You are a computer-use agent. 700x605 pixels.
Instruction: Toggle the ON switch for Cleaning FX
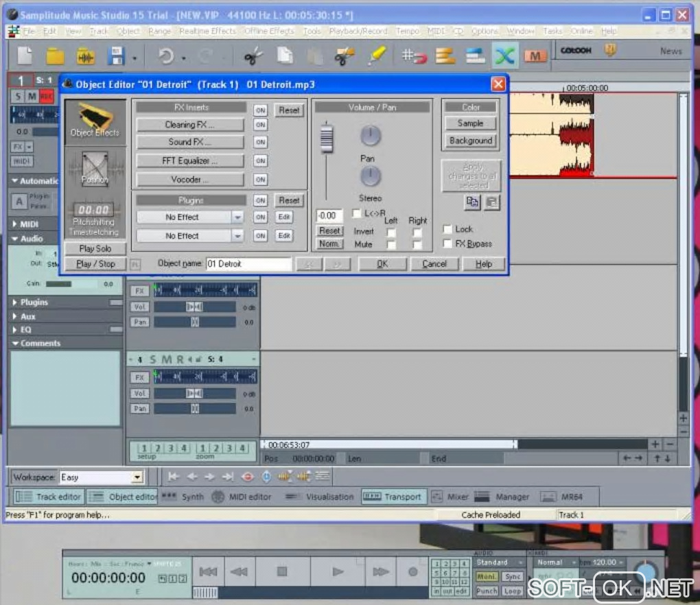(260, 125)
